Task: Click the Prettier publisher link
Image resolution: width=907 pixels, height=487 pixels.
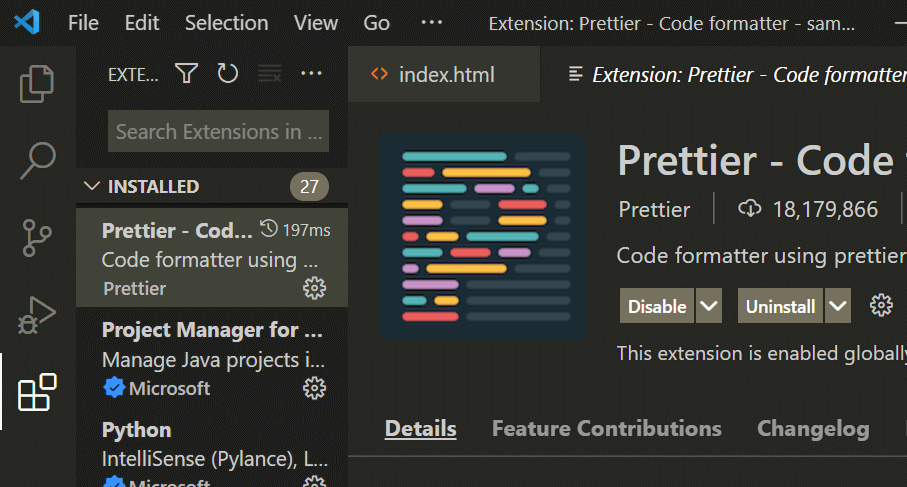Action: tap(654, 209)
